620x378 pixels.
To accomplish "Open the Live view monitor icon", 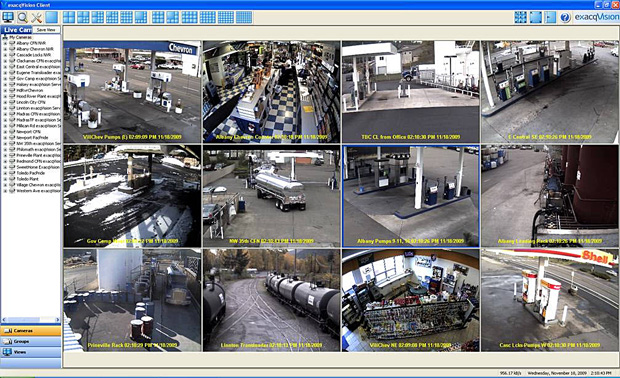I will 8,17.
